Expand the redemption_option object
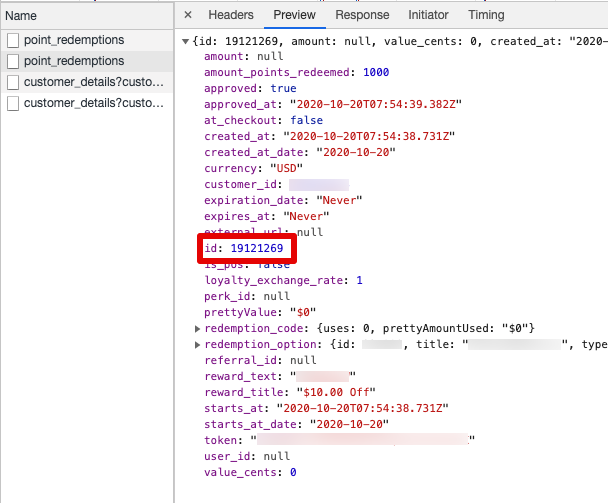Viewport: 608px width, 503px height. point(197,345)
